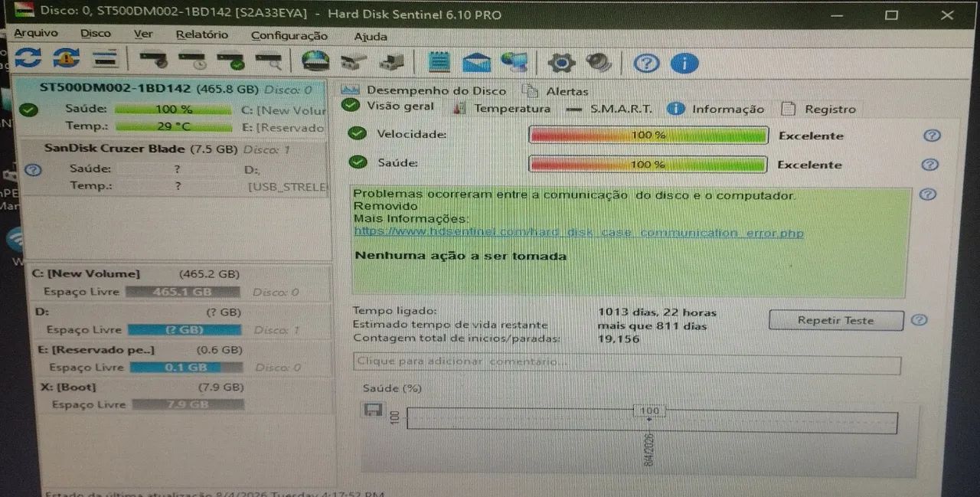Click the green check beside ST500DM002 disk
Viewport: 980px width, 497px height.
click(x=29, y=110)
